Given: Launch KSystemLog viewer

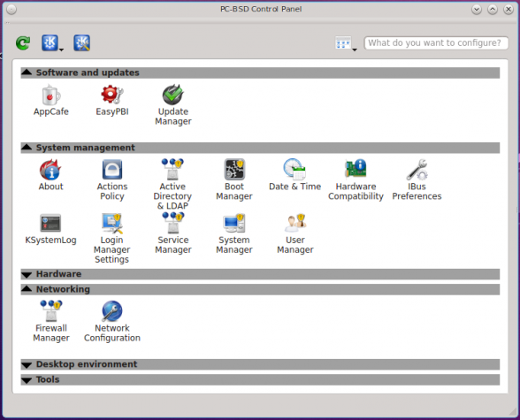Looking at the screenshot, I should click(x=50, y=229).
